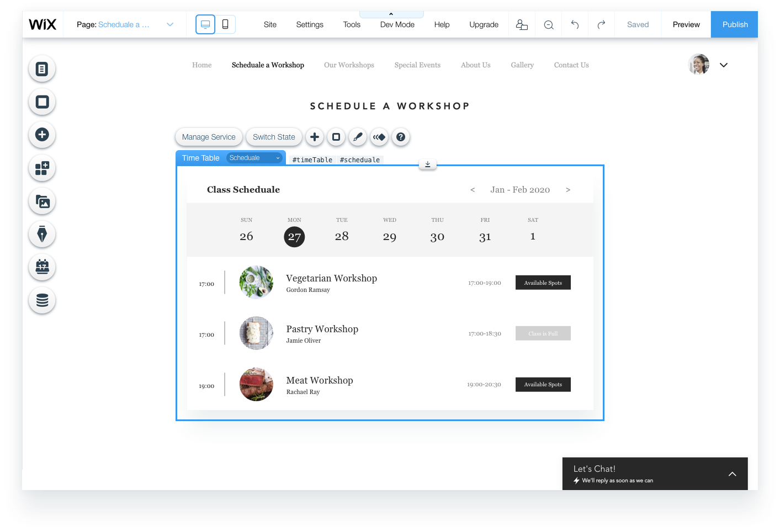Click the #timeTable element ID tag
780x532 pixels.
pyautogui.click(x=312, y=160)
